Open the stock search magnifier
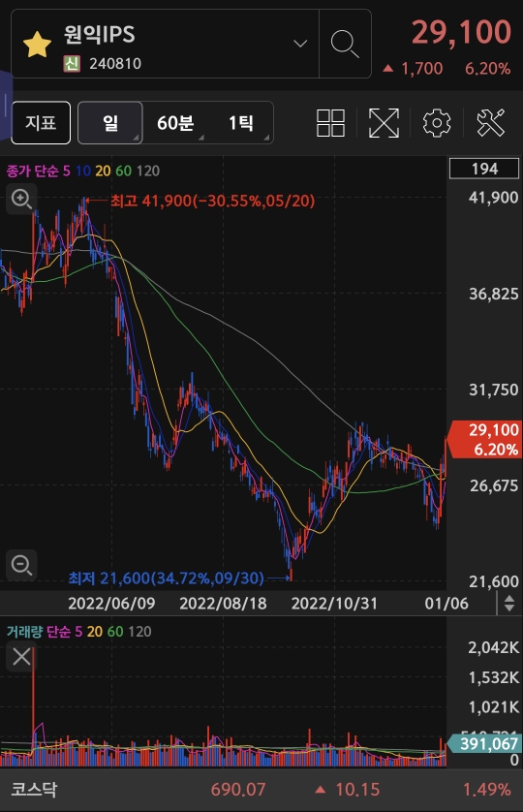523x812 pixels. 345,44
